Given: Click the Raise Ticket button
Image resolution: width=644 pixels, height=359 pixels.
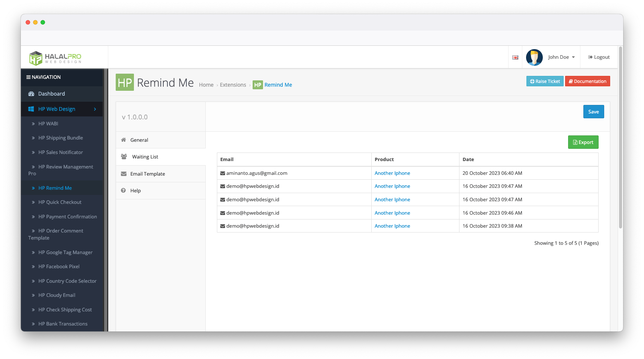Looking at the screenshot, I should click(545, 81).
